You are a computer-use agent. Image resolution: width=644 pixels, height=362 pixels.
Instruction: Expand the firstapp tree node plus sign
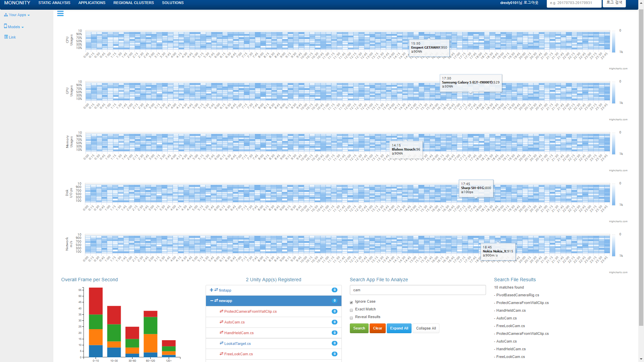(211, 290)
